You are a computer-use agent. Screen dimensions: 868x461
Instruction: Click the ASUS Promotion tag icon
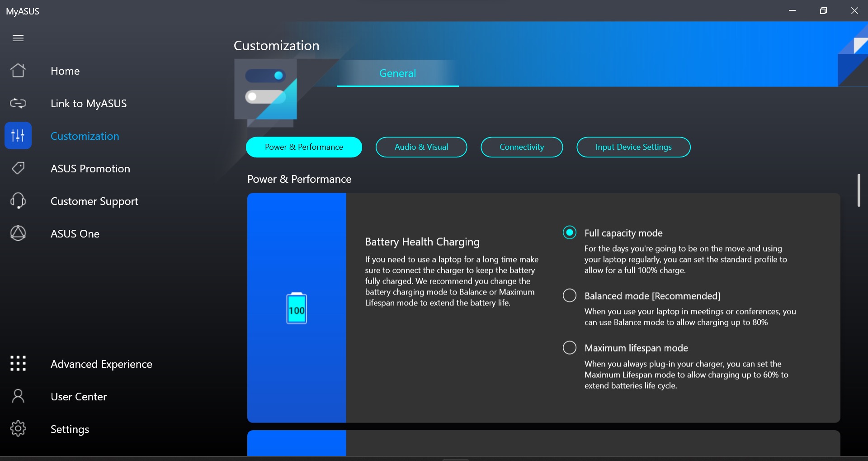pos(18,168)
